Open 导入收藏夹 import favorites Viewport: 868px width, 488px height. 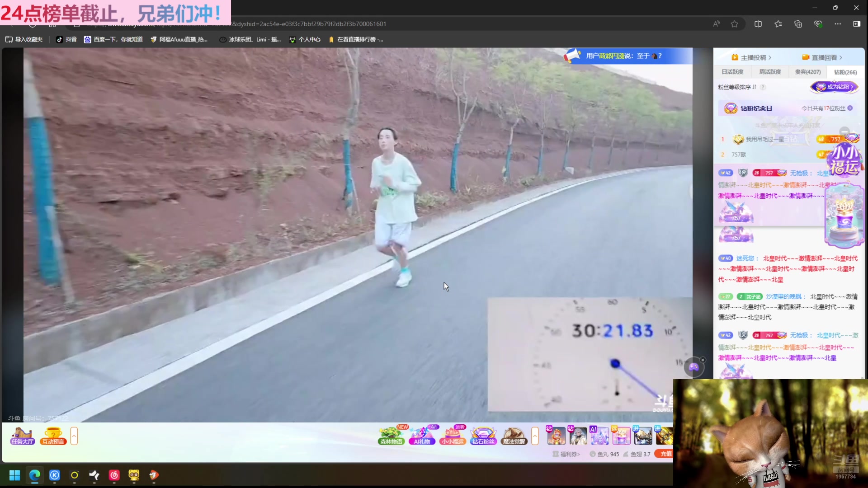(24, 40)
